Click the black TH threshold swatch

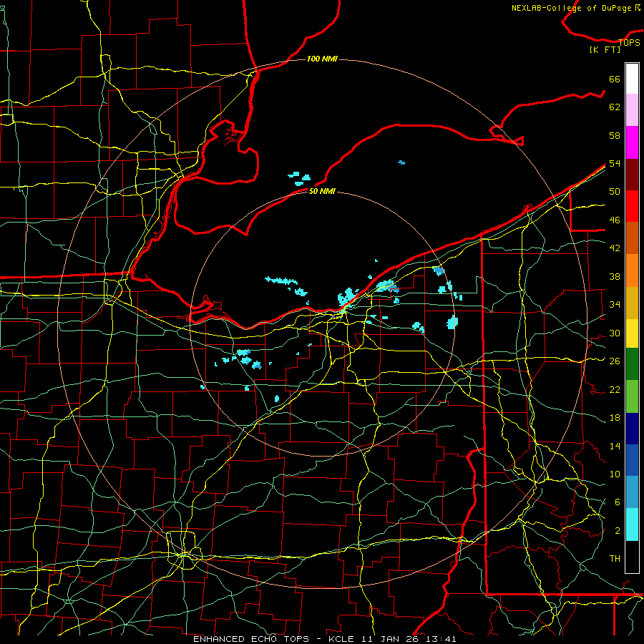tap(632, 557)
